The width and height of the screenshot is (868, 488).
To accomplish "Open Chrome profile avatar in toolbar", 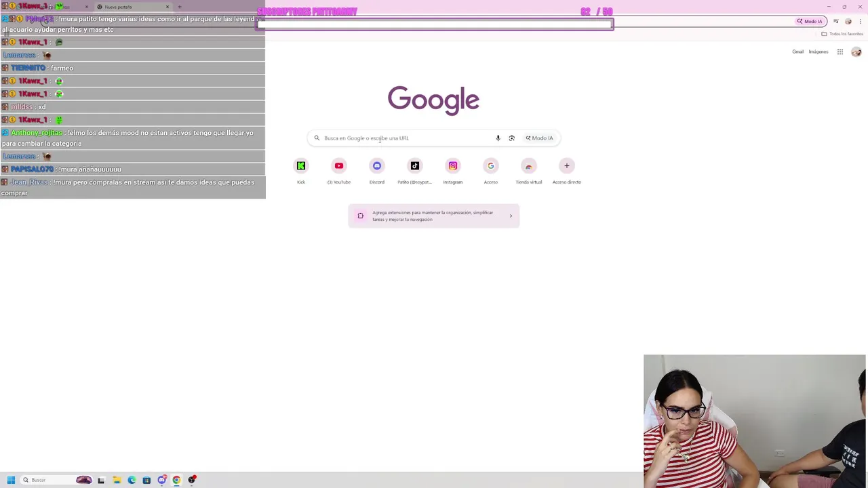I will pos(848,22).
